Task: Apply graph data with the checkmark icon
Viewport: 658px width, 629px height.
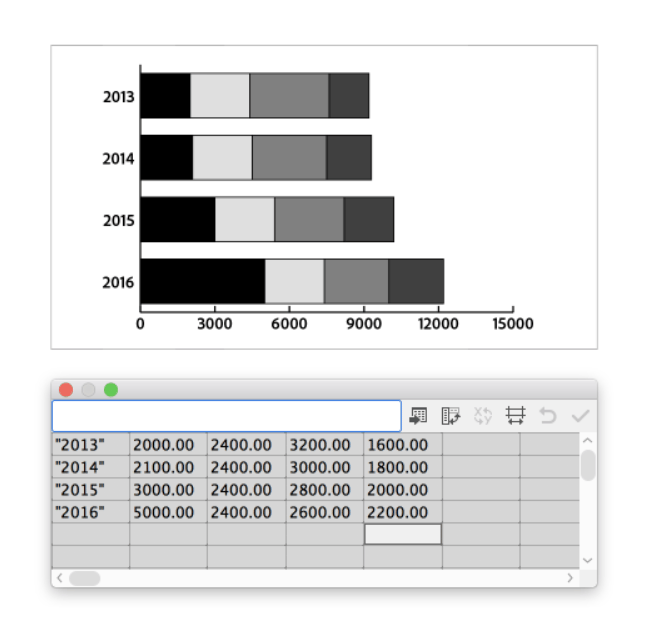Action: (x=580, y=415)
